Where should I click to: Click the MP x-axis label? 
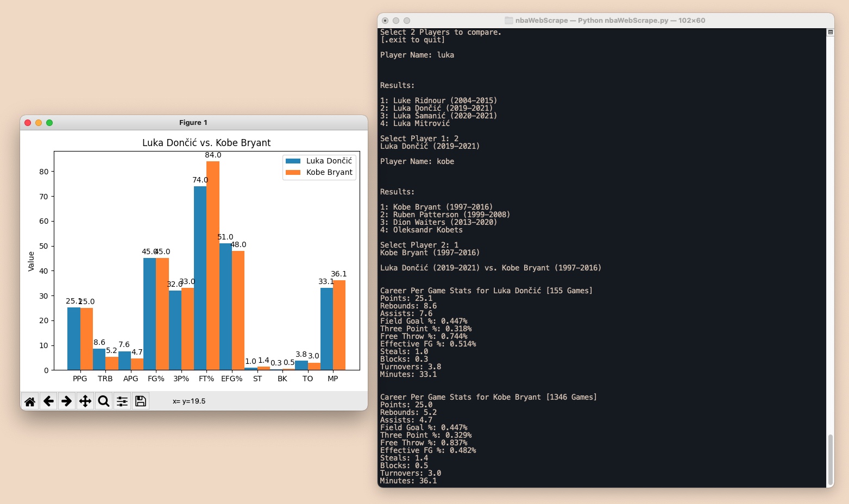333,379
